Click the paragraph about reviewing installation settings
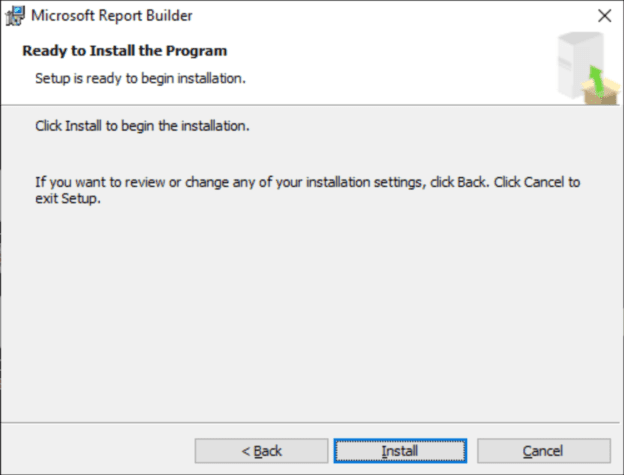This screenshot has width=624, height=475. coord(300,183)
